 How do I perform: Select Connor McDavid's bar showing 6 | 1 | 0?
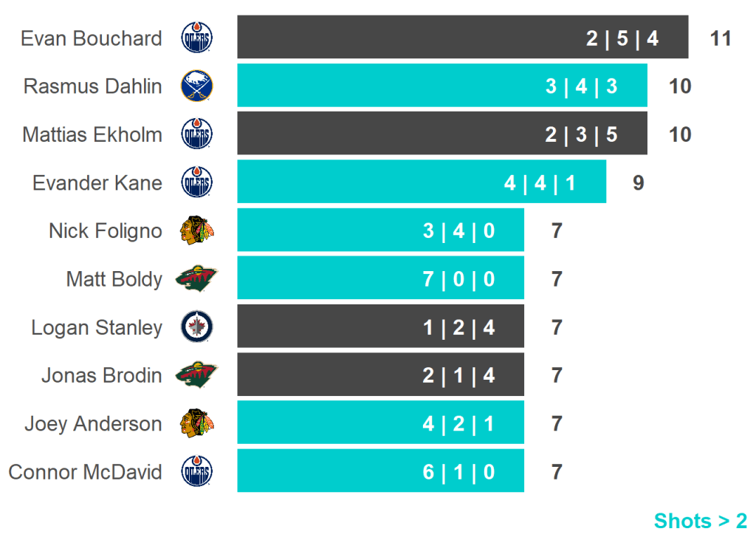(380, 471)
